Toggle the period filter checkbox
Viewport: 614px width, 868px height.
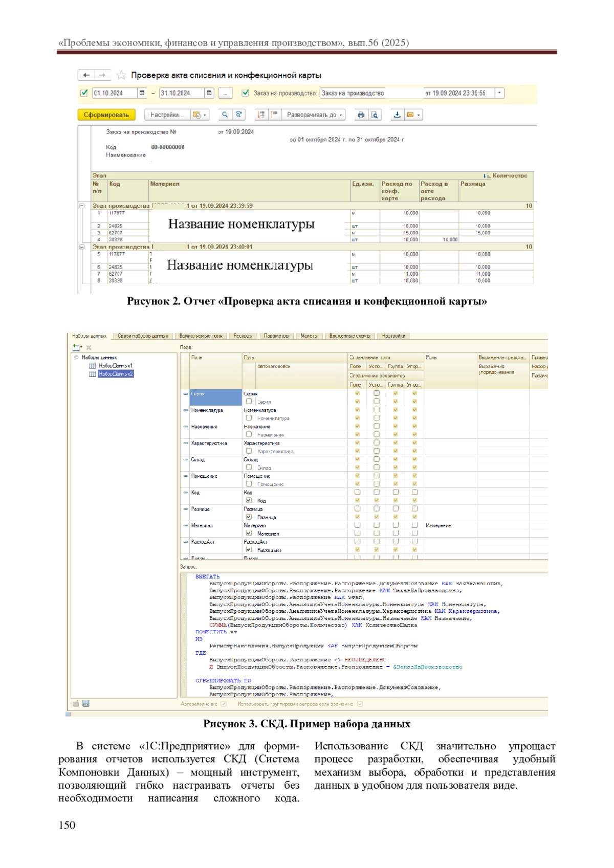(x=84, y=93)
